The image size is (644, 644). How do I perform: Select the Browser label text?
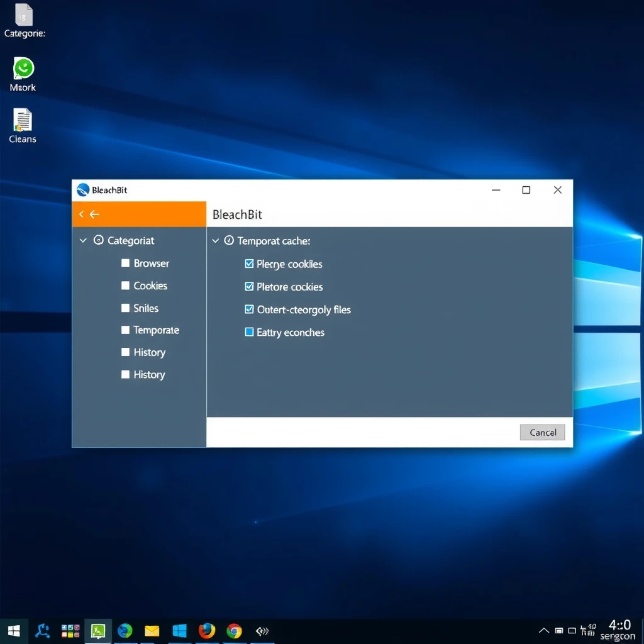151,264
